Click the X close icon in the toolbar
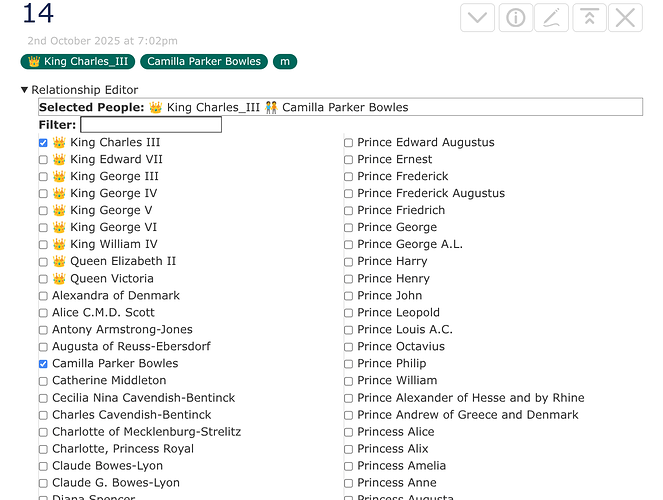663x500 pixels. point(626,17)
